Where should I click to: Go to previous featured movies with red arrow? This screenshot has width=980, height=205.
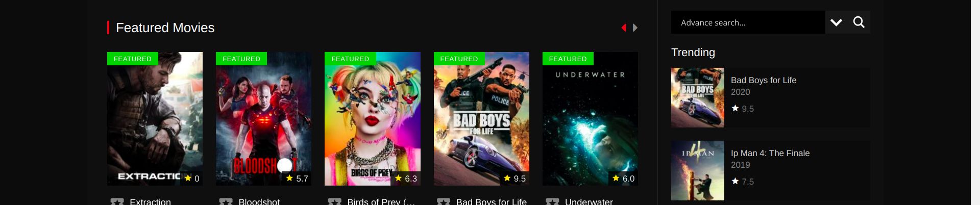click(x=624, y=28)
